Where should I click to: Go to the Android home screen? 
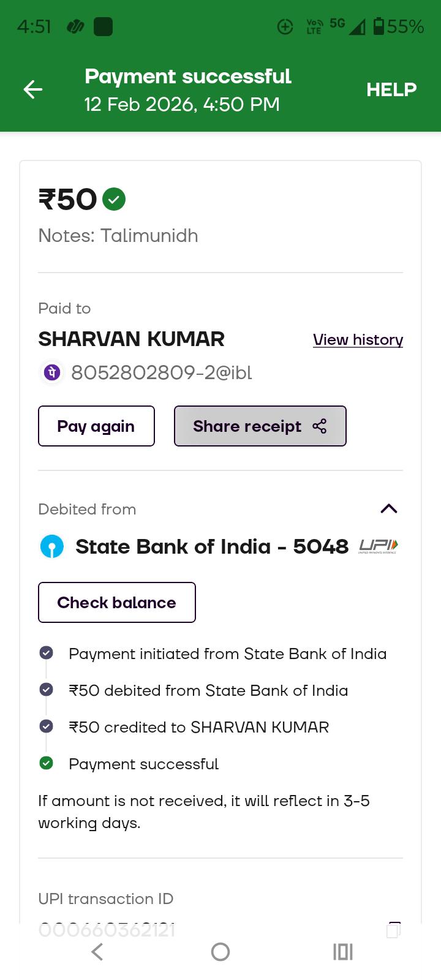click(221, 952)
